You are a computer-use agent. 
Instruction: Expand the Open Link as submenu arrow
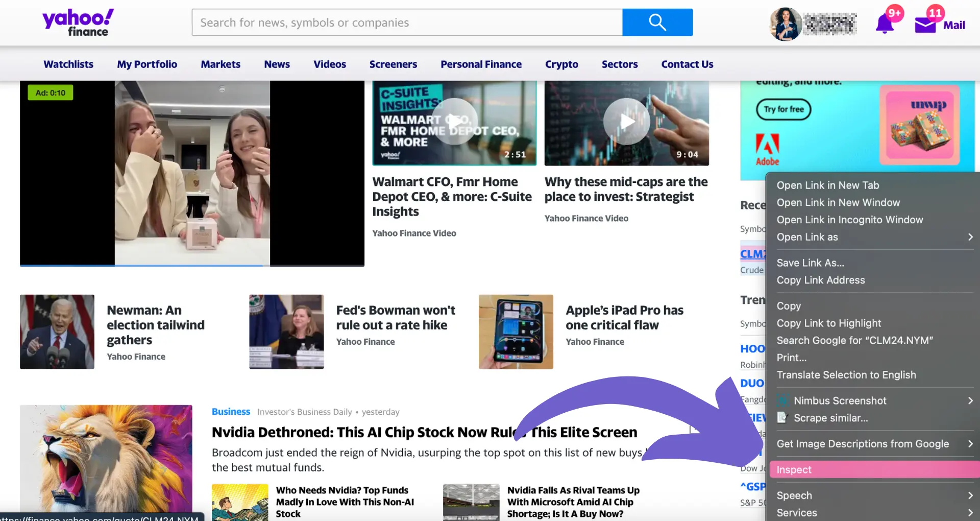970,237
